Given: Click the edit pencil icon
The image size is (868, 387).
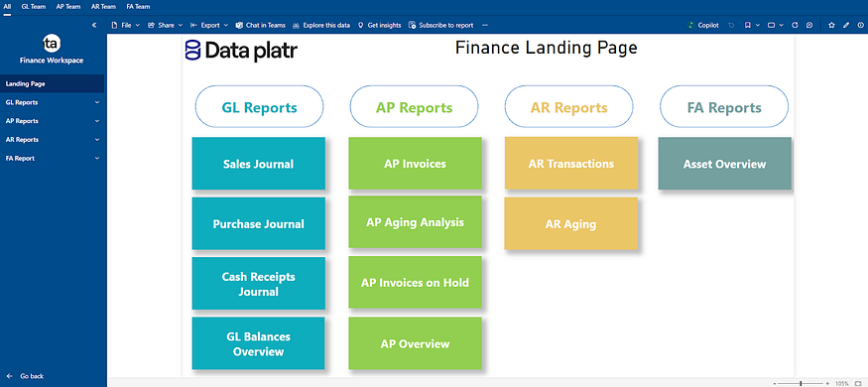Looking at the screenshot, I should pos(846,25).
